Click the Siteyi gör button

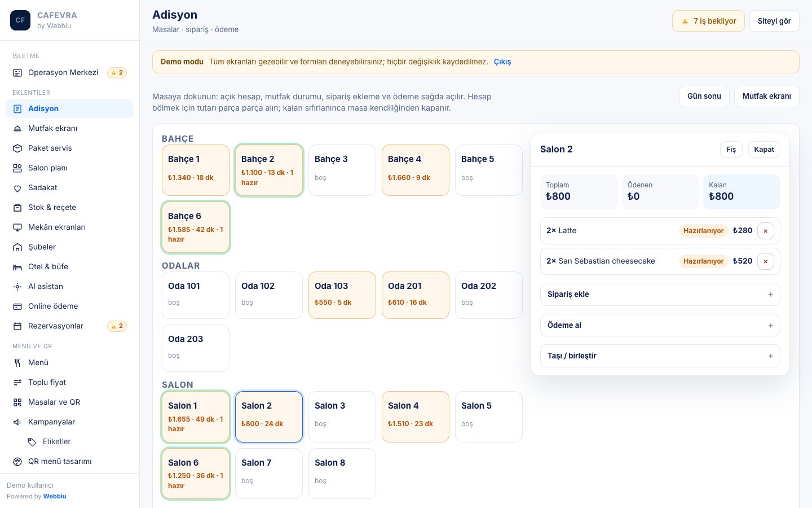click(x=774, y=21)
